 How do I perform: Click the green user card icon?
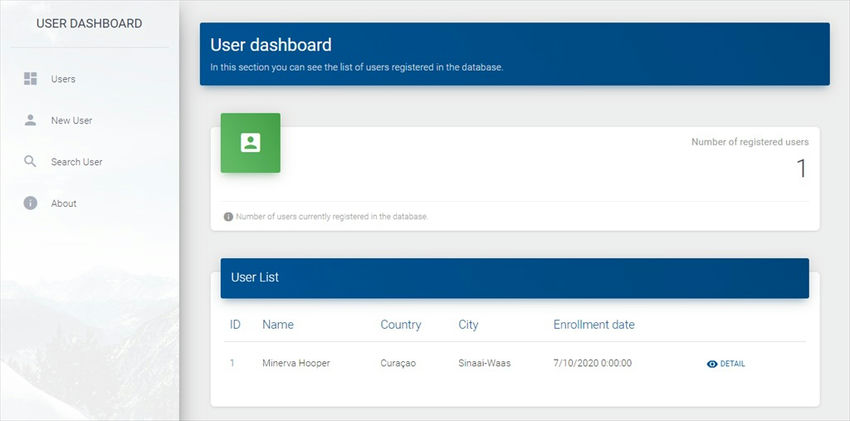[x=250, y=143]
